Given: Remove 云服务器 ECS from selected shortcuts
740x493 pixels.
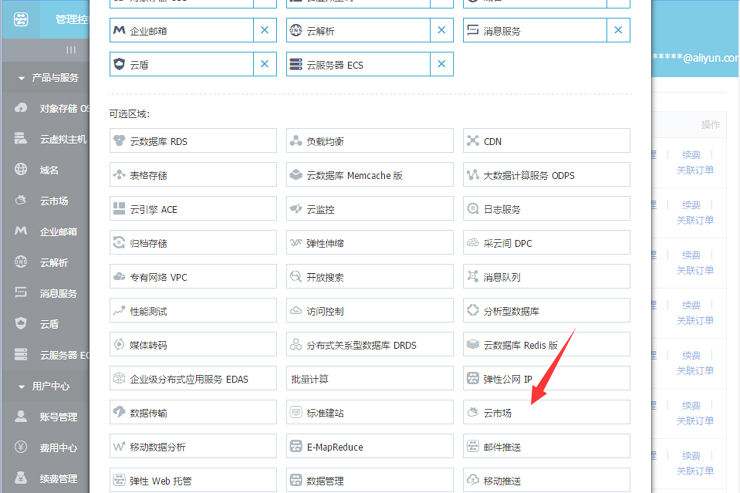Looking at the screenshot, I should [x=441, y=64].
